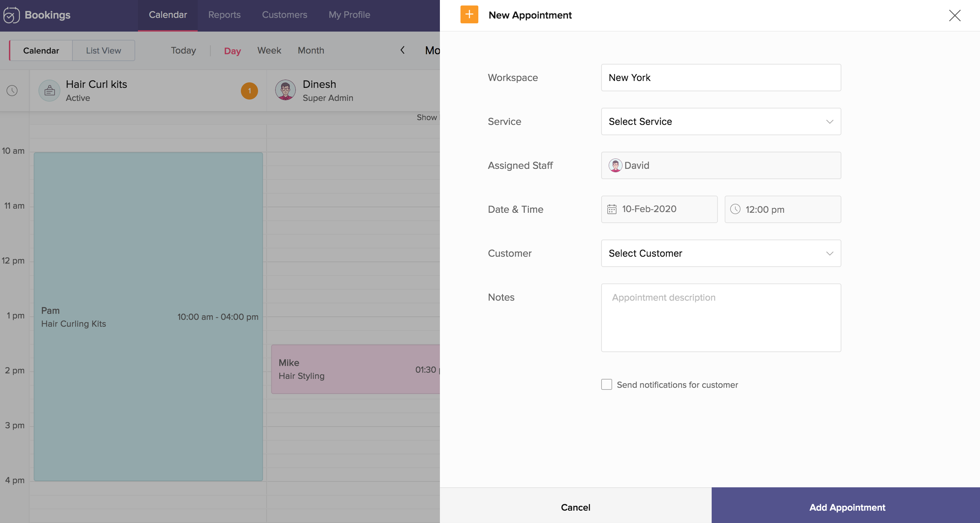The image size is (980, 523).
Task: Enable Send notifications for customer checkbox
Action: pyautogui.click(x=606, y=385)
